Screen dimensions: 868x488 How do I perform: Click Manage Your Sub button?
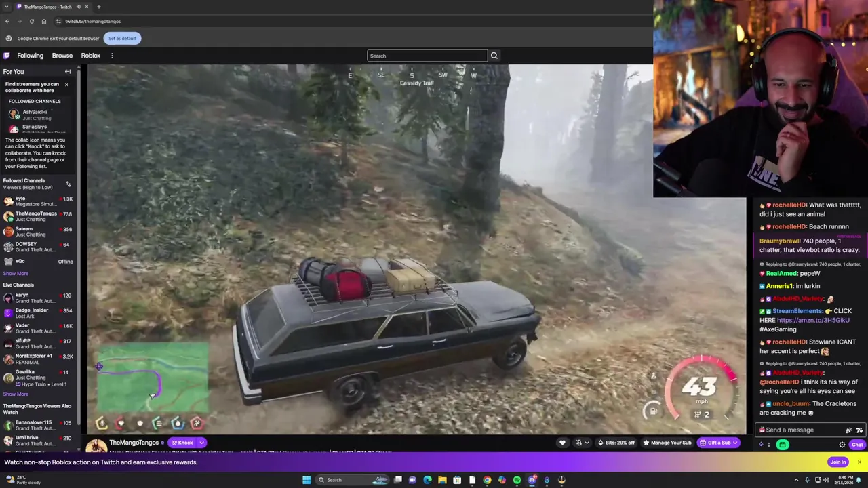[667, 443]
